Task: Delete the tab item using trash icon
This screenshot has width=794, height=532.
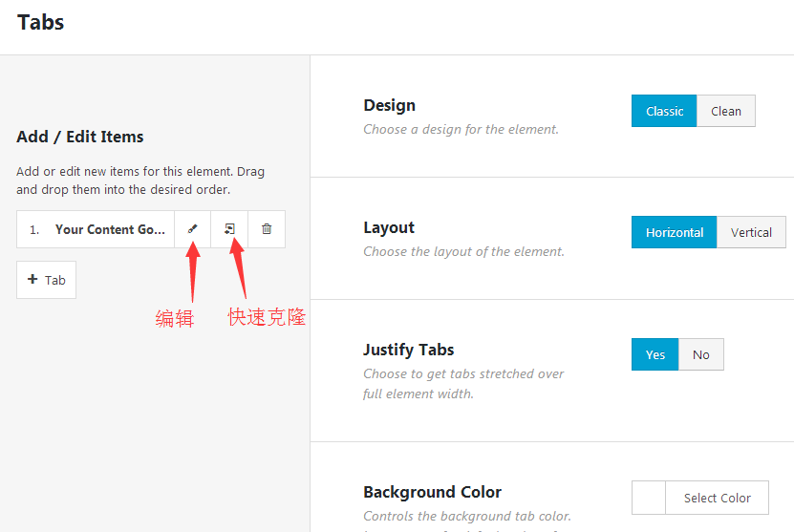Action: tap(267, 229)
